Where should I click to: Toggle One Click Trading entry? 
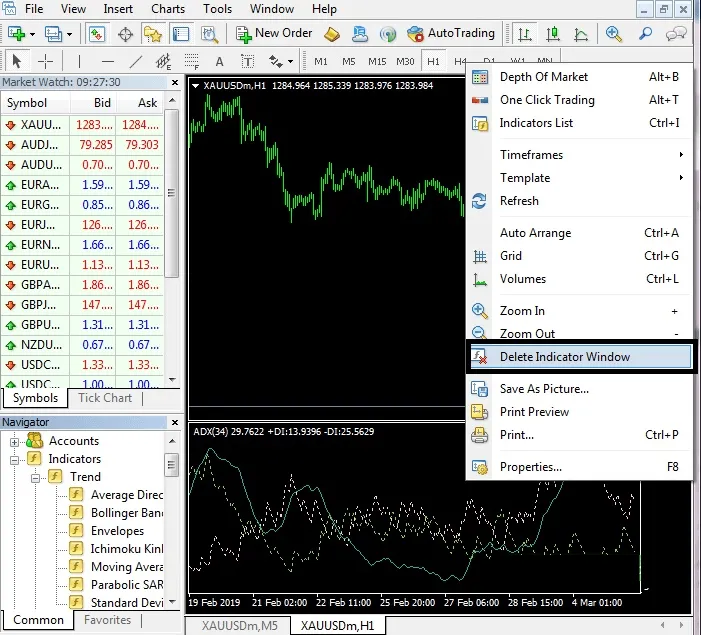coord(580,100)
